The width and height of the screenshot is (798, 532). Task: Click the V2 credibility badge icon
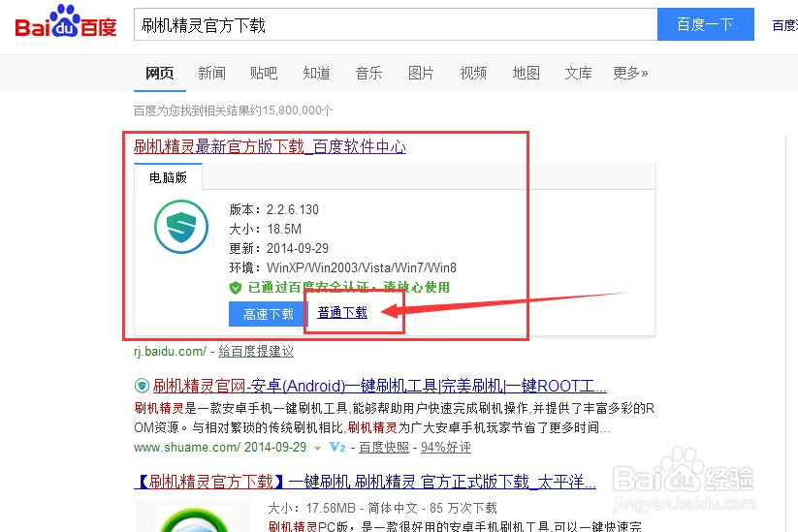pos(337,447)
